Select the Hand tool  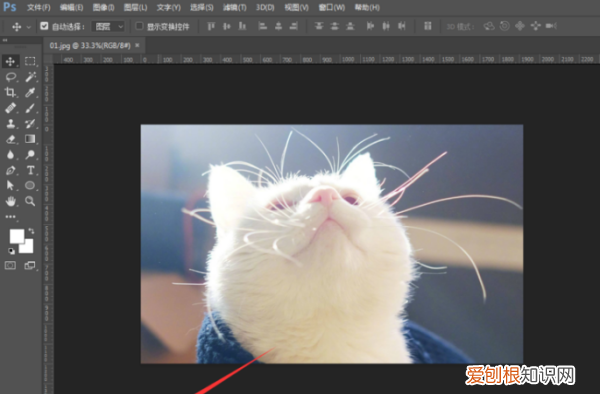click(10, 201)
